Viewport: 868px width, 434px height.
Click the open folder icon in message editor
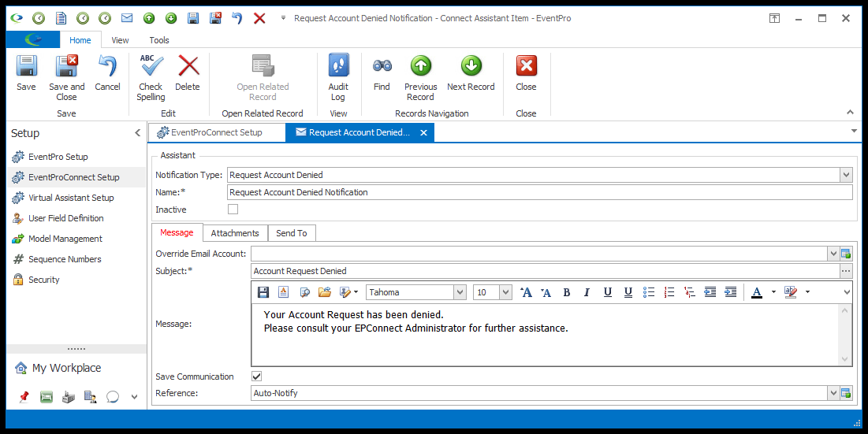(x=325, y=292)
